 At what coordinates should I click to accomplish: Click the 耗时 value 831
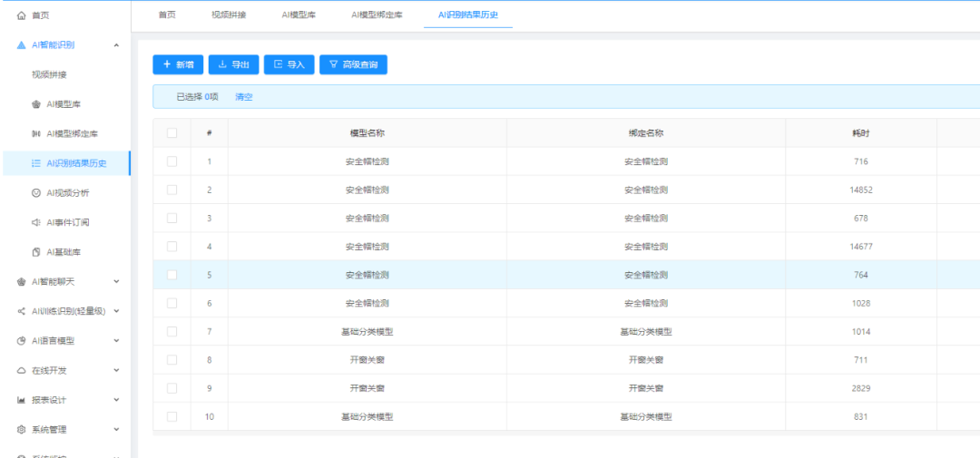(860, 417)
